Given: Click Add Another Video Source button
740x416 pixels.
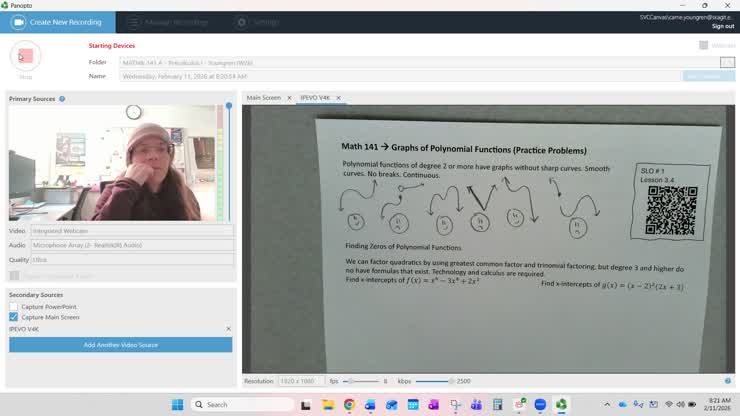Looking at the screenshot, I should click(120, 345).
